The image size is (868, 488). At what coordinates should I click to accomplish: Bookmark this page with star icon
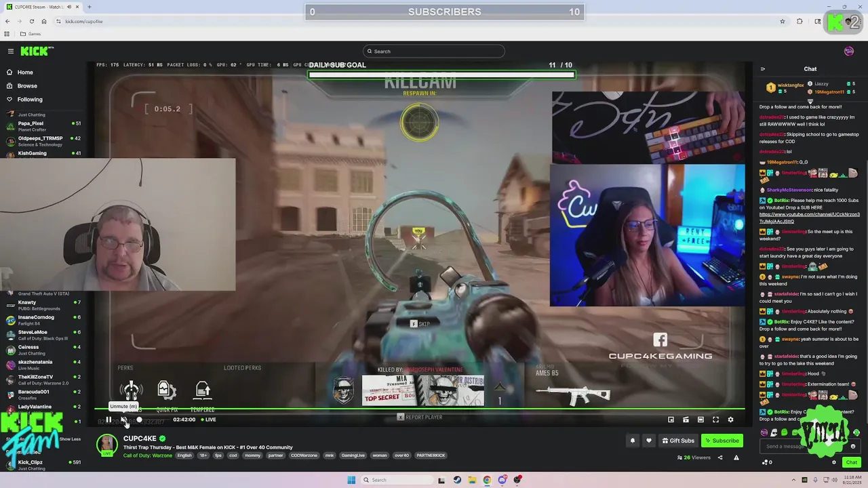(x=783, y=21)
